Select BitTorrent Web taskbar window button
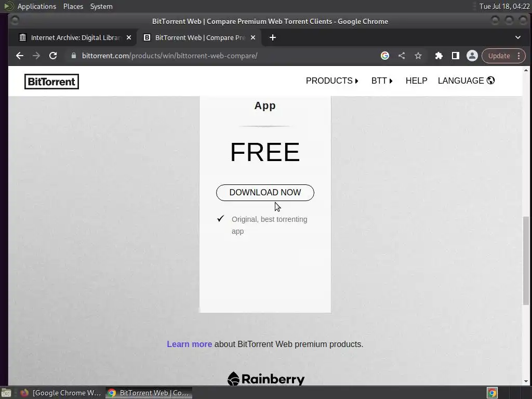 point(149,393)
